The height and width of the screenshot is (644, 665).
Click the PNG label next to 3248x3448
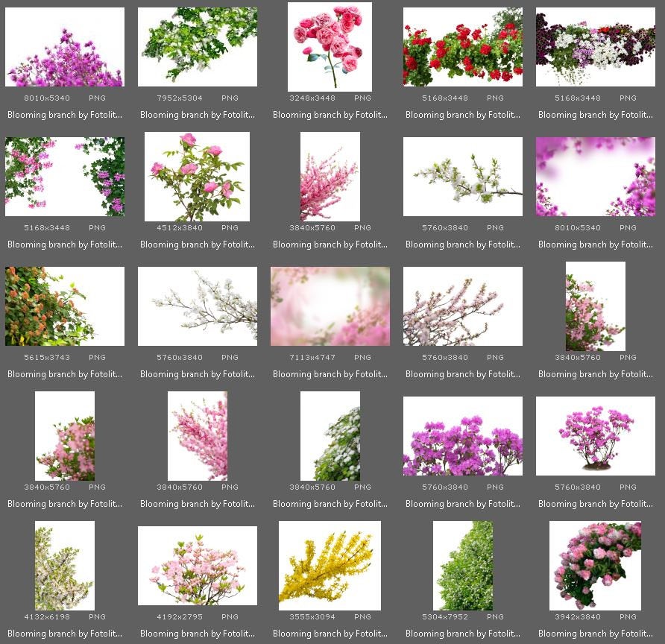[x=362, y=98]
